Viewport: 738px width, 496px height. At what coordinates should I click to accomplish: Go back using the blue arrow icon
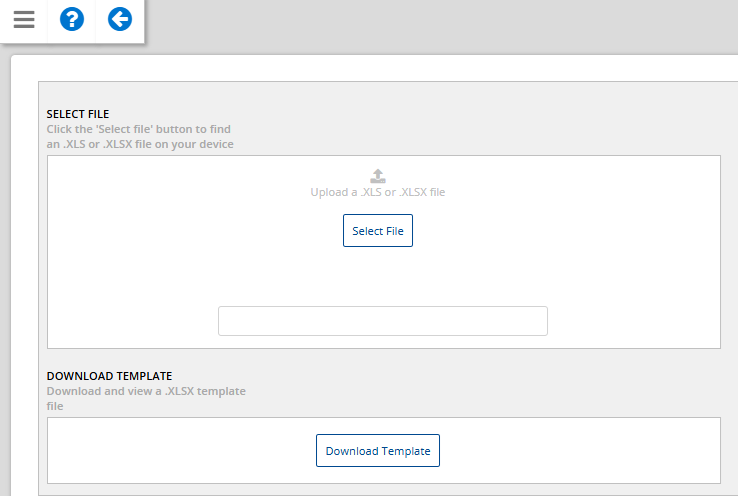[120, 20]
